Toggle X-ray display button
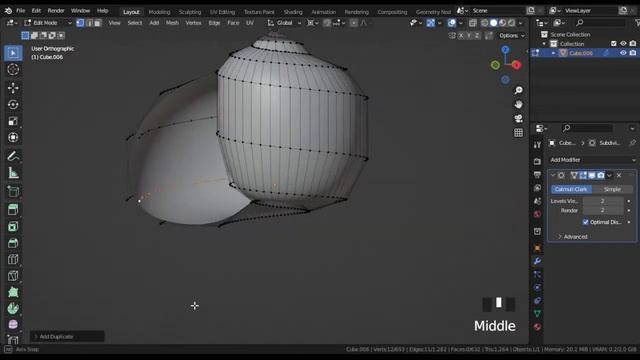The width and height of the screenshot is (640, 360). [x=473, y=23]
